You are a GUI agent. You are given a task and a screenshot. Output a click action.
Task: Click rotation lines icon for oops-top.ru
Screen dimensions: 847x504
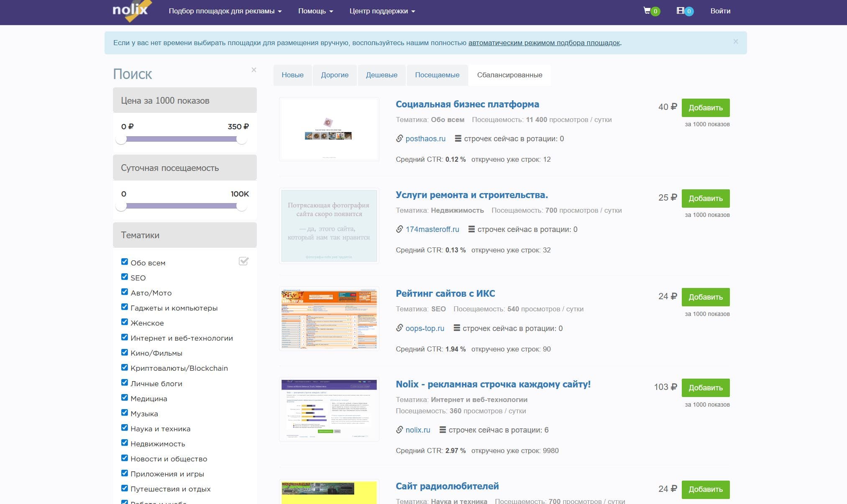coord(457,328)
